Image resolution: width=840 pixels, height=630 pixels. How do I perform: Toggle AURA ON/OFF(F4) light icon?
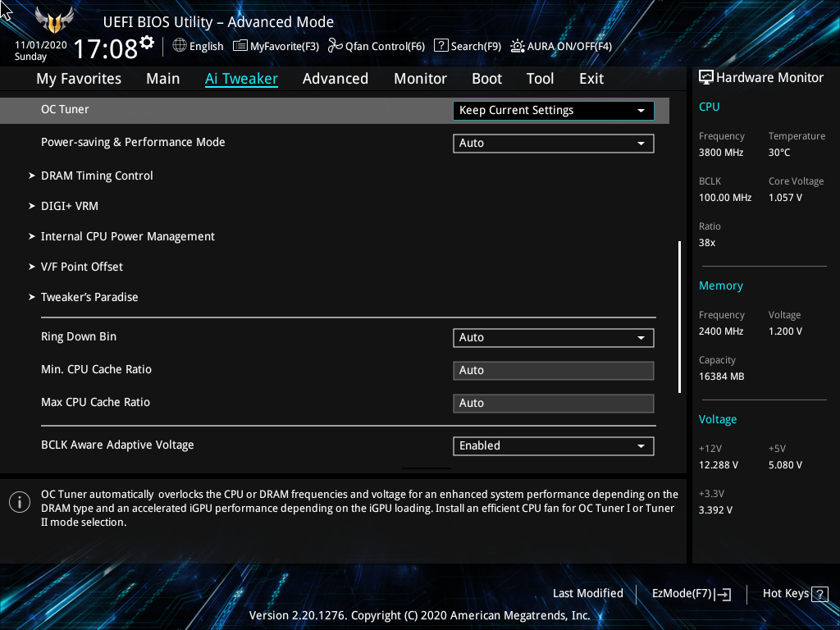(518, 46)
